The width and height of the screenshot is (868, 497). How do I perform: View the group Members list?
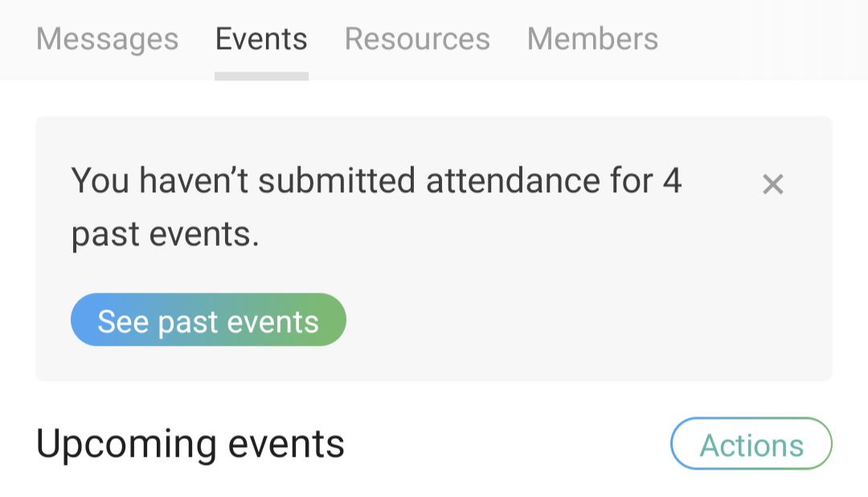[x=592, y=39]
